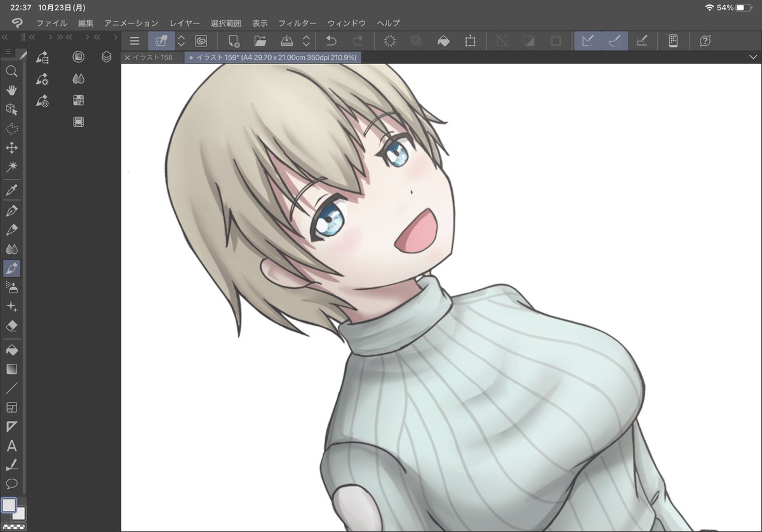Select the Eraser tool
This screenshot has width=762, height=532.
coord(11,326)
